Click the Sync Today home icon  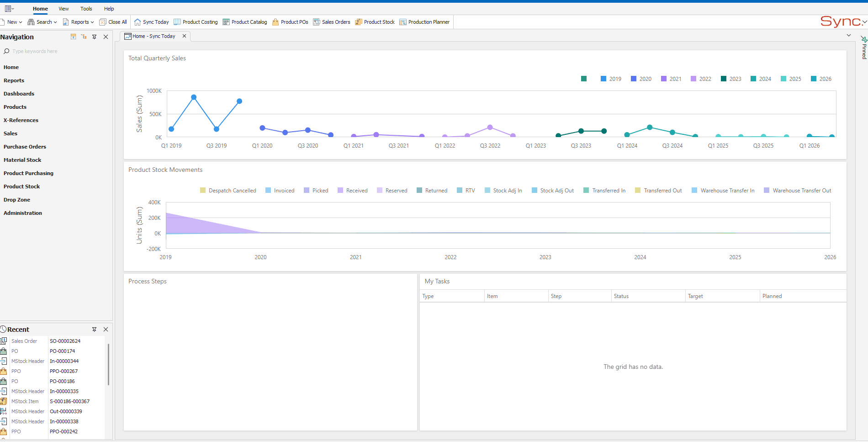[138, 22]
